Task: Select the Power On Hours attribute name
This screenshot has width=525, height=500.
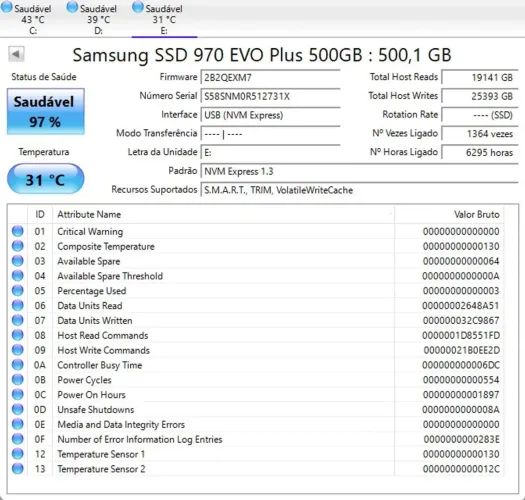Action: pyautogui.click(x=91, y=395)
